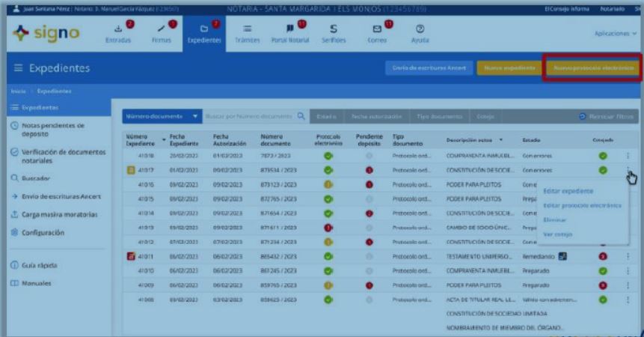Click the search magnifier icon
This screenshot has width=644, height=337.
(x=301, y=116)
